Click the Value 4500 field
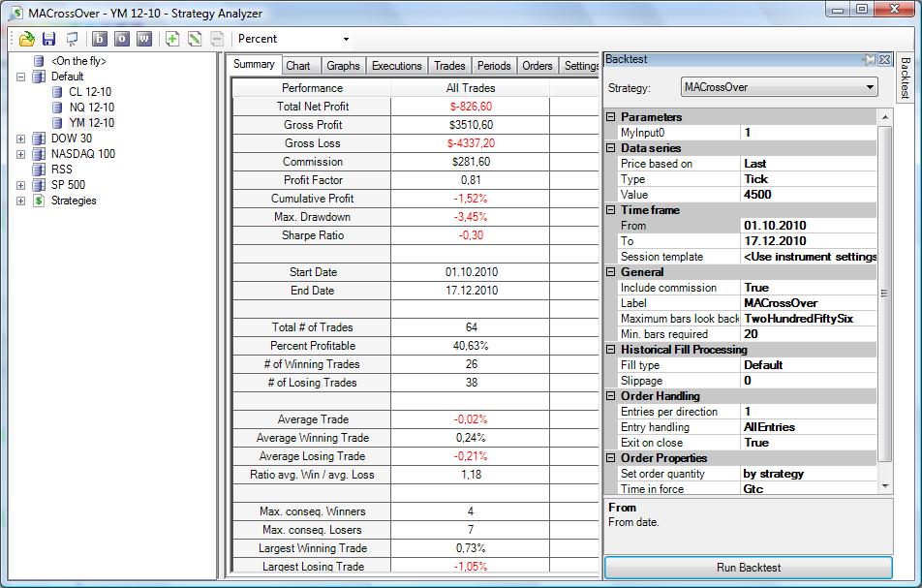The width and height of the screenshot is (922, 588). [809, 195]
